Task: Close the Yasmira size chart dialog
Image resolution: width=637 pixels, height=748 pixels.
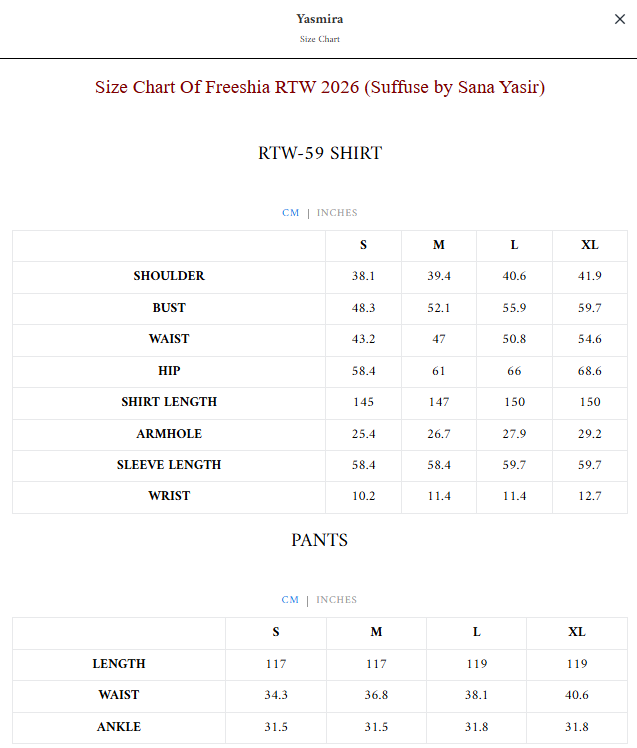Action: click(619, 19)
